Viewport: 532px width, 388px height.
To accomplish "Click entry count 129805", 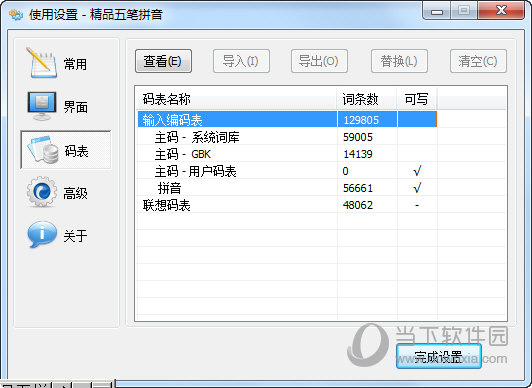I will click(x=361, y=120).
